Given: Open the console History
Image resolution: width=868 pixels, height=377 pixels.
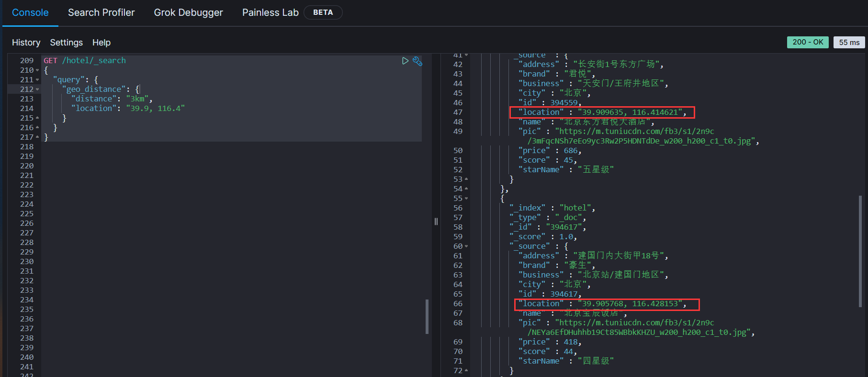Looking at the screenshot, I should pyautogui.click(x=26, y=43).
